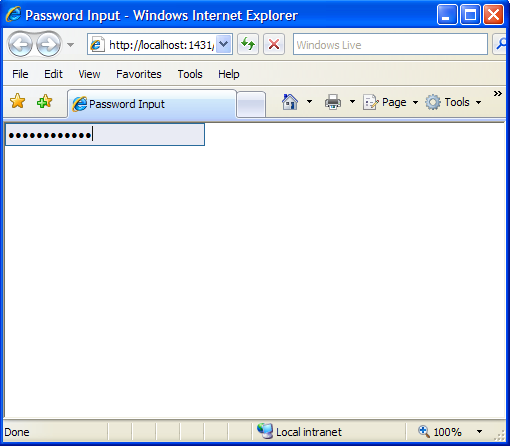The image size is (510, 446).
Task: Open the File menu
Action: (x=20, y=74)
